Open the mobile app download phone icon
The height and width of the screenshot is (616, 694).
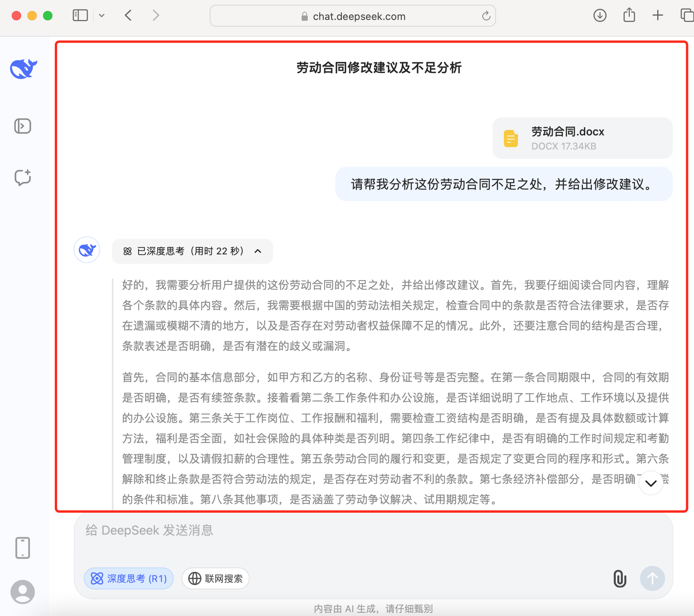(23, 548)
